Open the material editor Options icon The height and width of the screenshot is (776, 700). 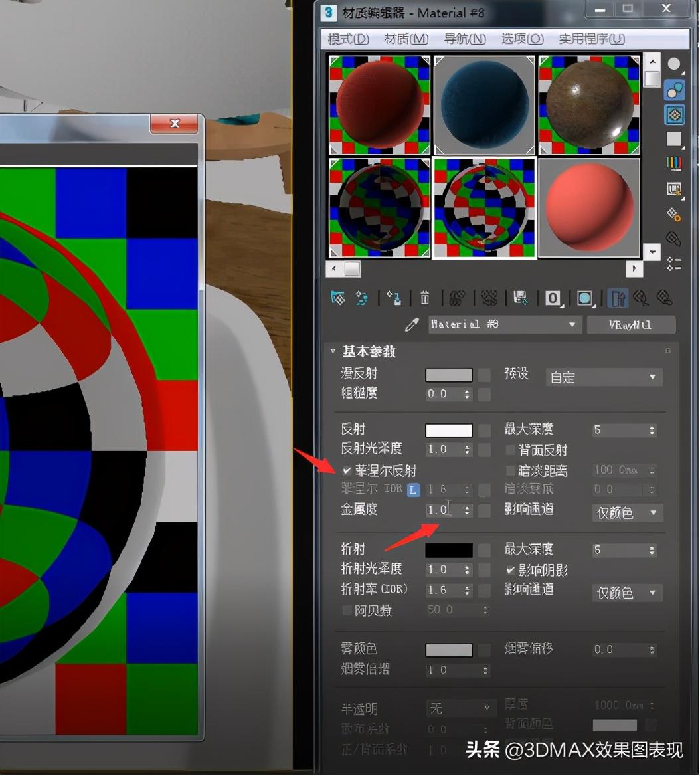(674, 214)
